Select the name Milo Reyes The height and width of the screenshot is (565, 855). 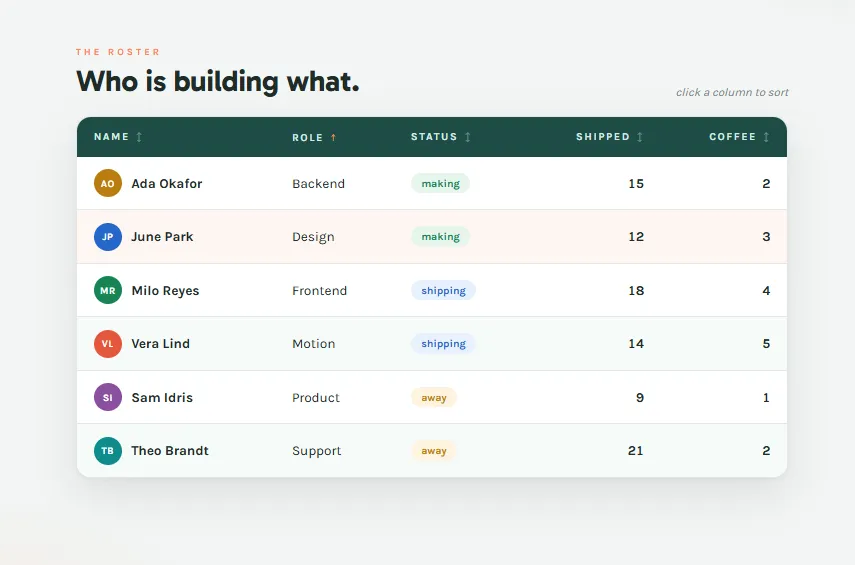tap(165, 291)
